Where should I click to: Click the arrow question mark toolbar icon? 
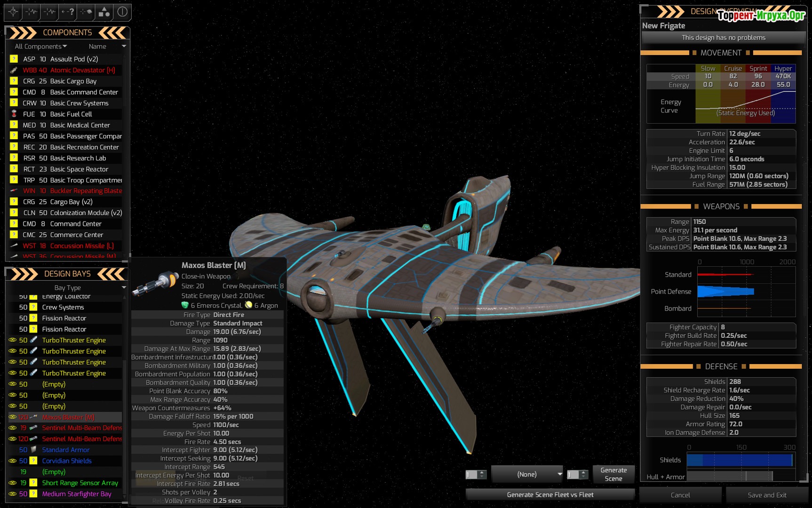(x=68, y=12)
